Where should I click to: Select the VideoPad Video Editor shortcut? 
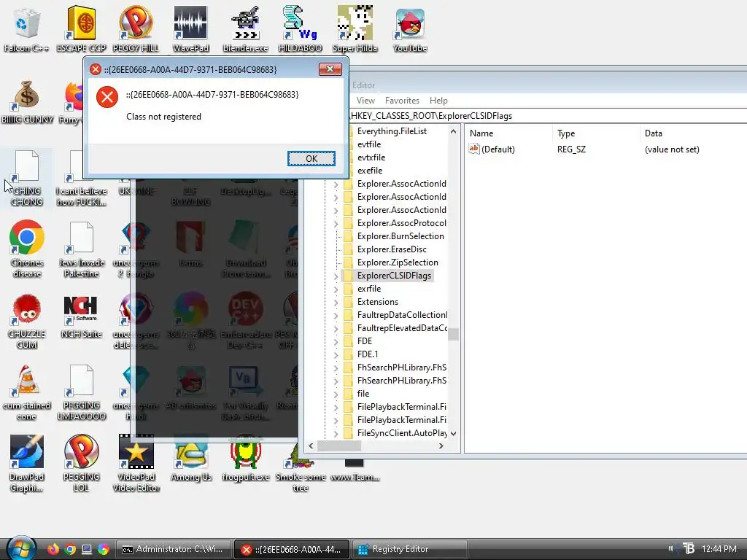(136, 464)
